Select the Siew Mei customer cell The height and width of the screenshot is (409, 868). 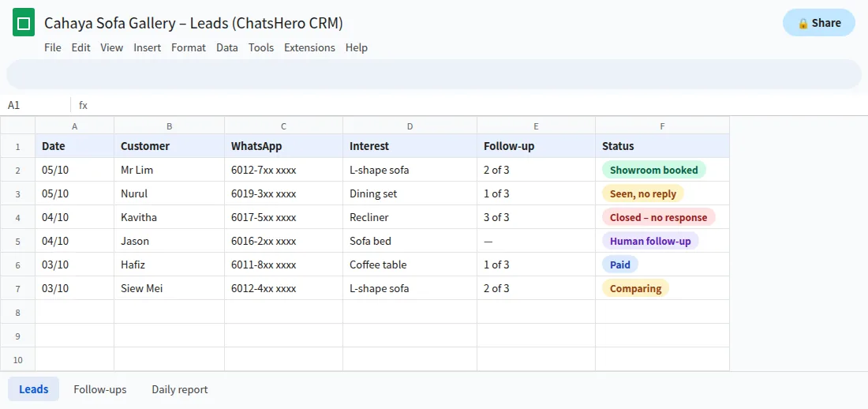pyautogui.click(x=170, y=288)
